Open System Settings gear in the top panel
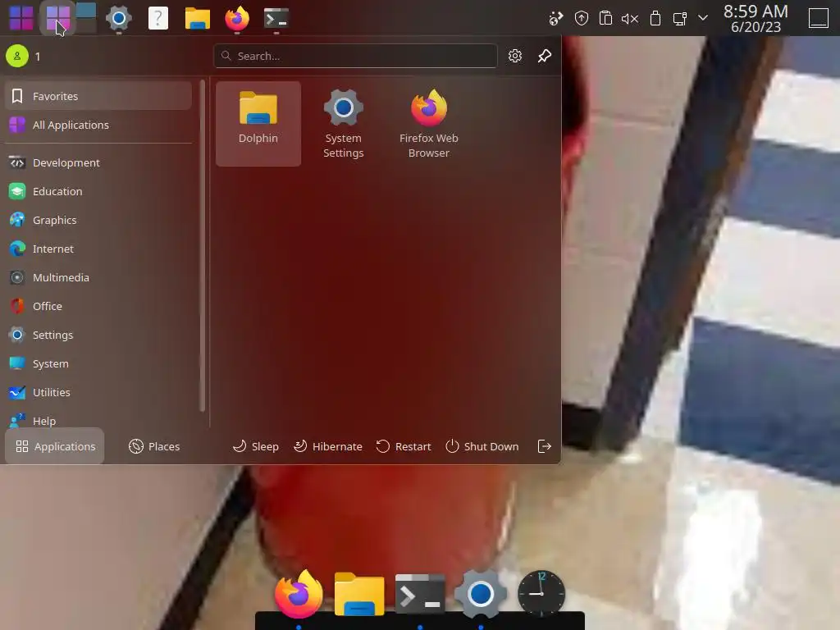Viewport: 840px width, 630px height. [x=119, y=18]
